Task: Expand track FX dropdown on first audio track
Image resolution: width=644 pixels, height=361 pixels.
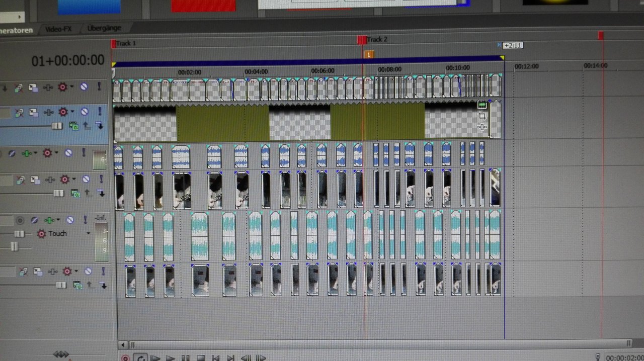Action: (x=37, y=153)
